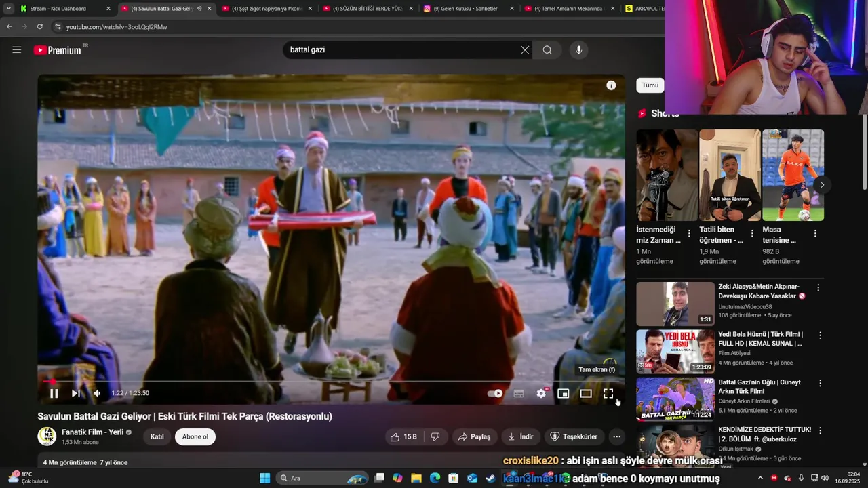Select the Tümü filter chip
Viewport: 868px width, 488px height.
click(650, 85)
